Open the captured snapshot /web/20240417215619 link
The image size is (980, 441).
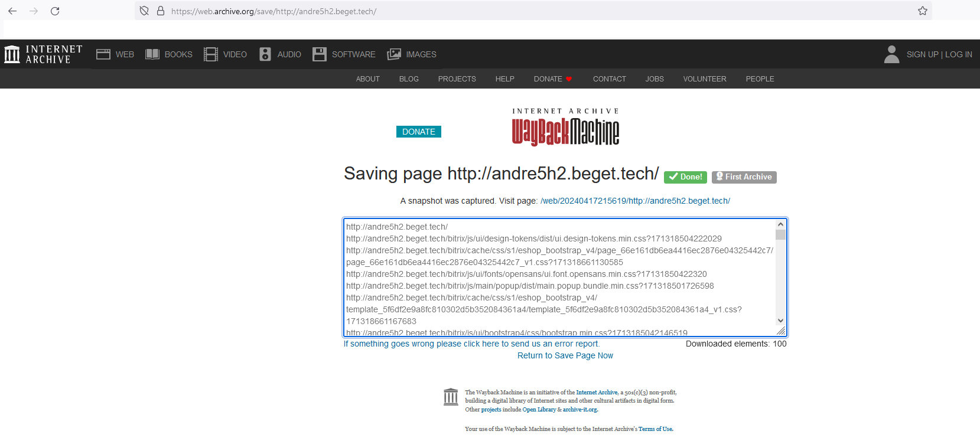pyautogui.click(x=635, y=201)
